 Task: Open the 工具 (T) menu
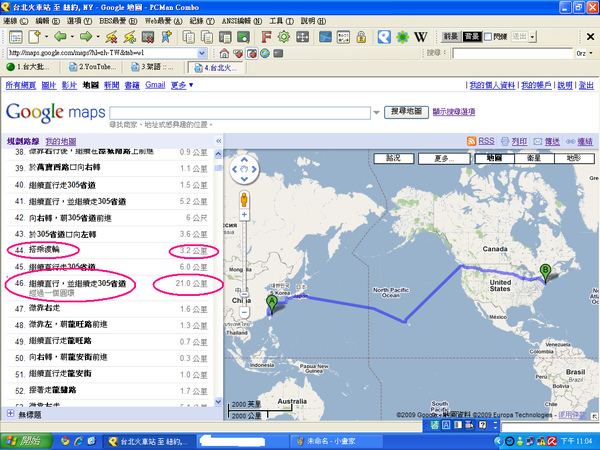[282, 21]
